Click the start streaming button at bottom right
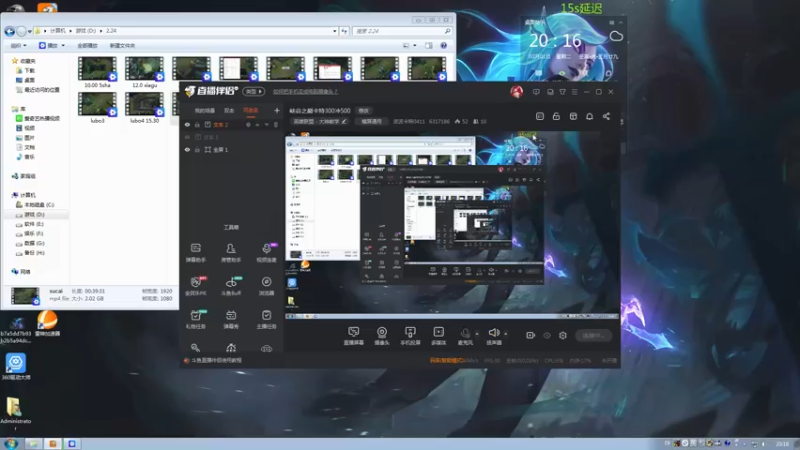 (593, 335)
